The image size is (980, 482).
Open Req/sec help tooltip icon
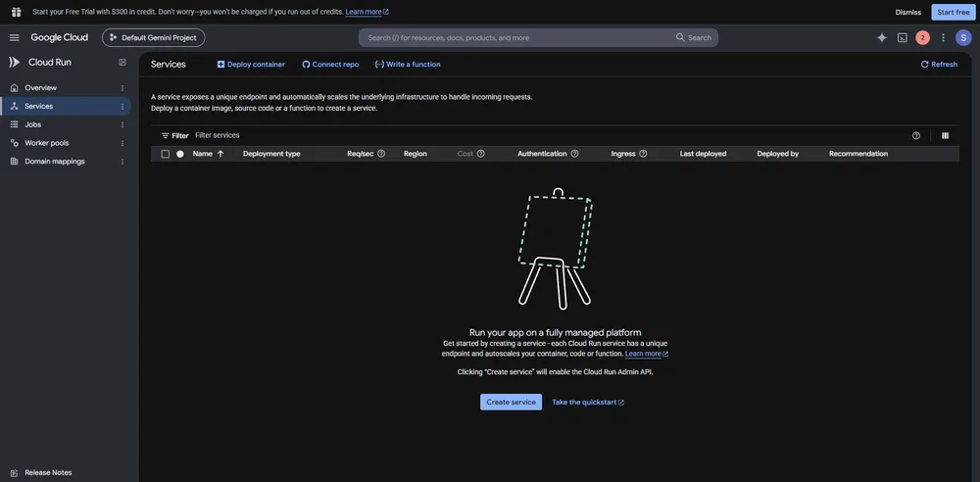(381, 154)
